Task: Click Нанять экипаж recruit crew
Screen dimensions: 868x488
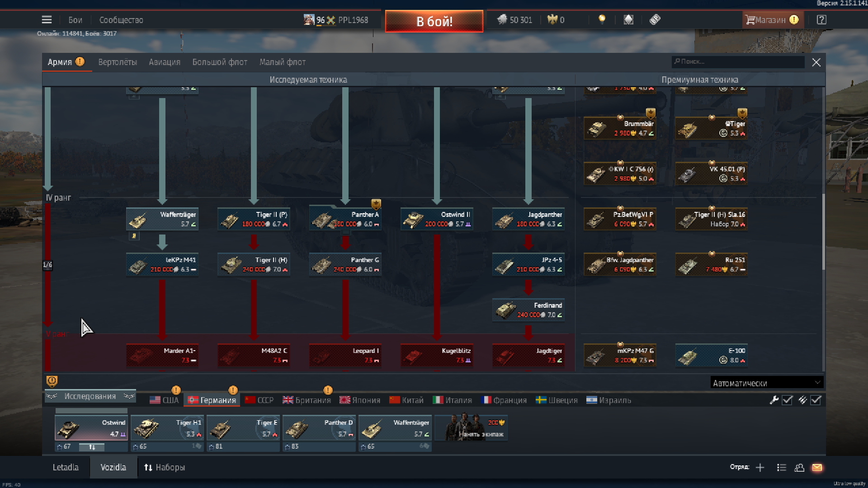Action: (472, 428)
